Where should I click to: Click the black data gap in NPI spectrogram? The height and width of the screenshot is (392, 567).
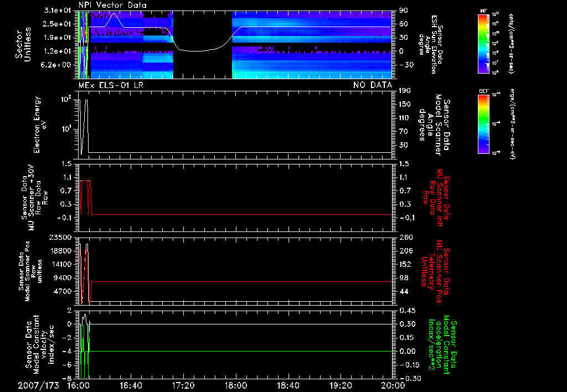click(203, 44)
